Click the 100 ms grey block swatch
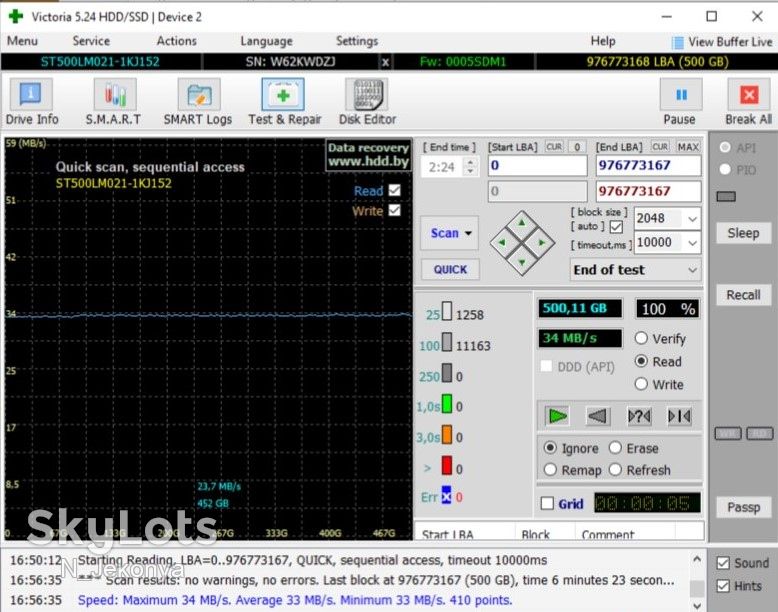 pos(447,342)
